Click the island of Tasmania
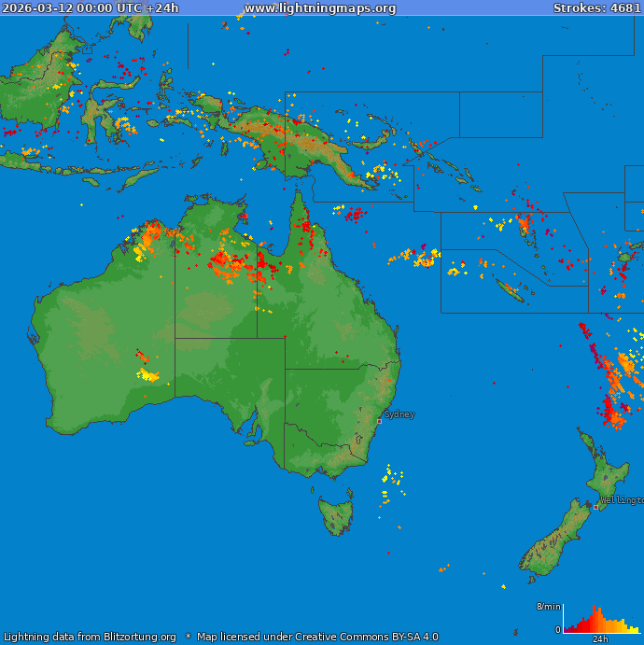This screenshot has width=644, height=645. click(x=336, y=515)
